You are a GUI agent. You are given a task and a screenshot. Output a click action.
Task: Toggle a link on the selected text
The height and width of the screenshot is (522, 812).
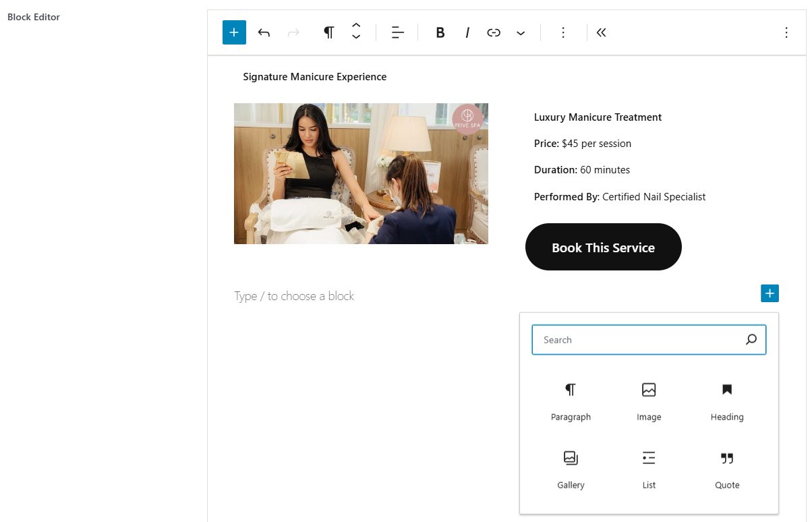(493, 32)
